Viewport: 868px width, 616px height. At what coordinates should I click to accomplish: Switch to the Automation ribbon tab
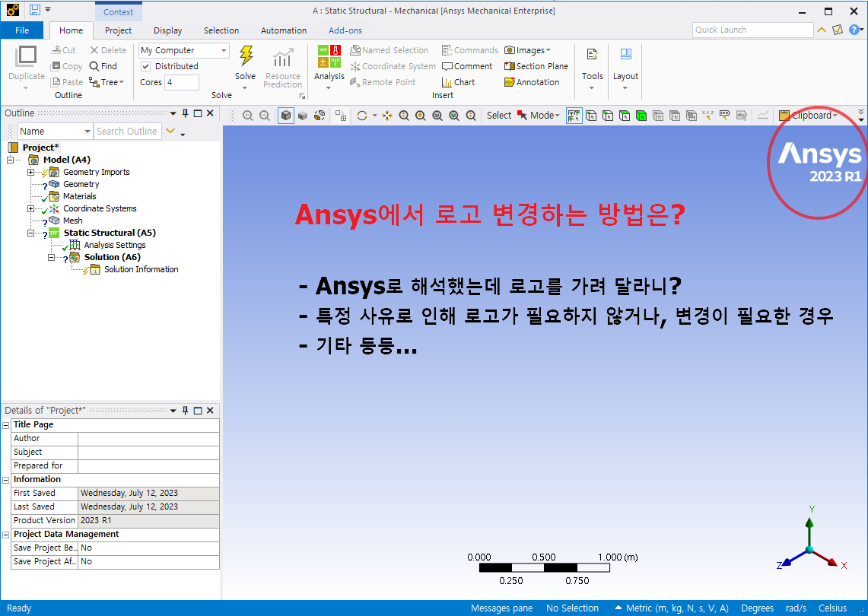284,30
